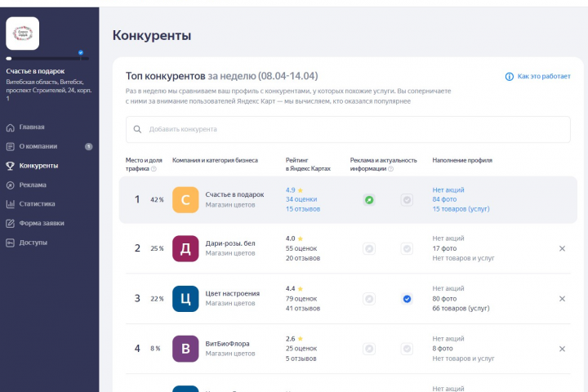Click the search magnifier icon

pyautogui.click(x=138, y=129)
